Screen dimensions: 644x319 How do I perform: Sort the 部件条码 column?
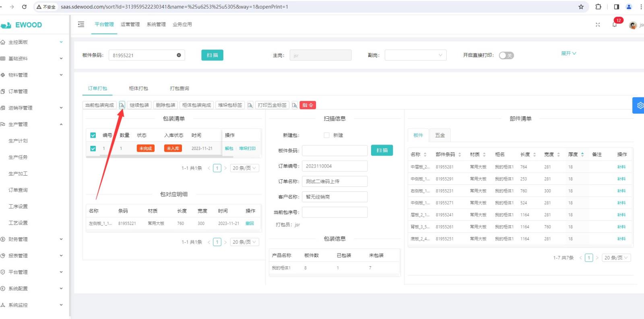[x=460, y=155]
